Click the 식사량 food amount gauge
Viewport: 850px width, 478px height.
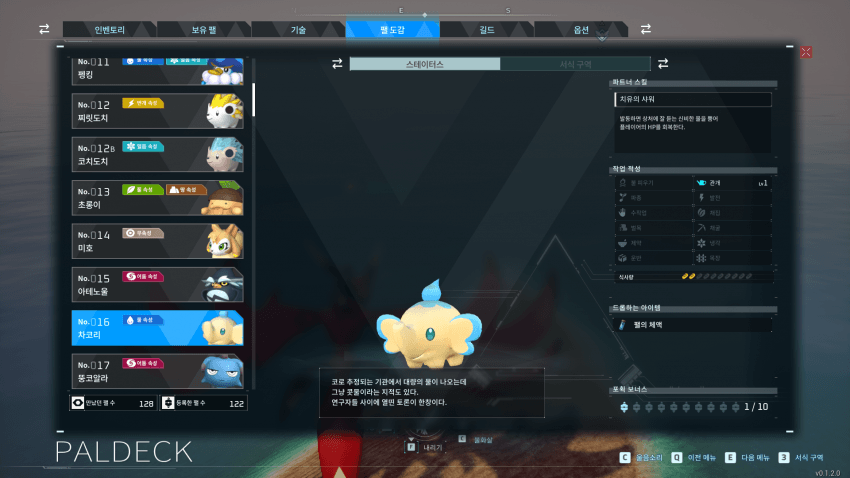click(x=717, y=276)
